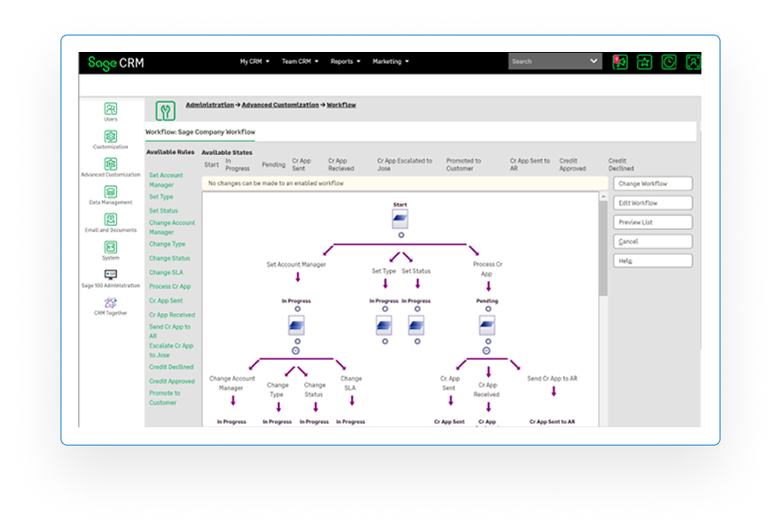Viewport: 781px width, 532px height.
Task: Click the Change Workflow button
Action: click(x=652, y=183)
